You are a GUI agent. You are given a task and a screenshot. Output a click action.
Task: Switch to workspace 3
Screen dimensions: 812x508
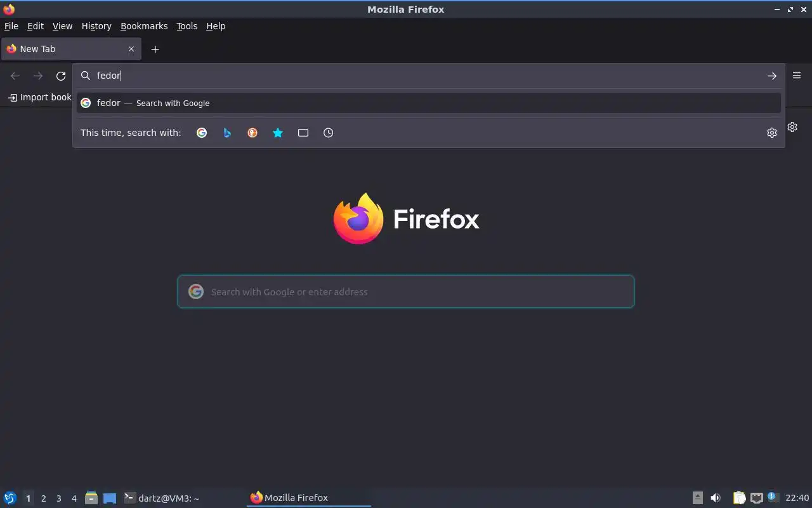point(58,498)
